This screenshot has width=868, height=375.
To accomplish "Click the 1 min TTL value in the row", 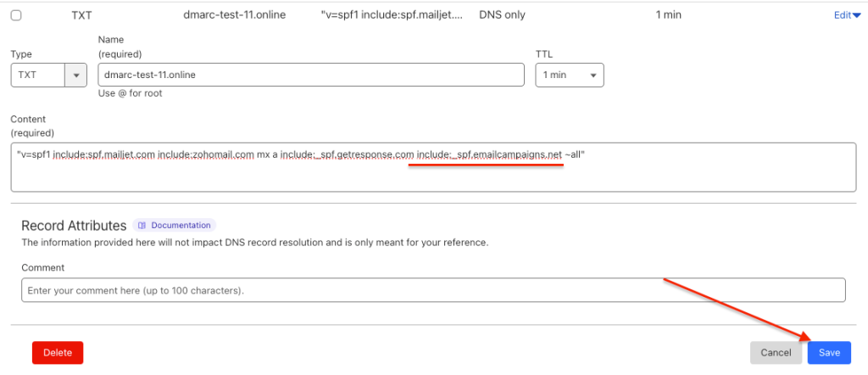I will (669, 15).
